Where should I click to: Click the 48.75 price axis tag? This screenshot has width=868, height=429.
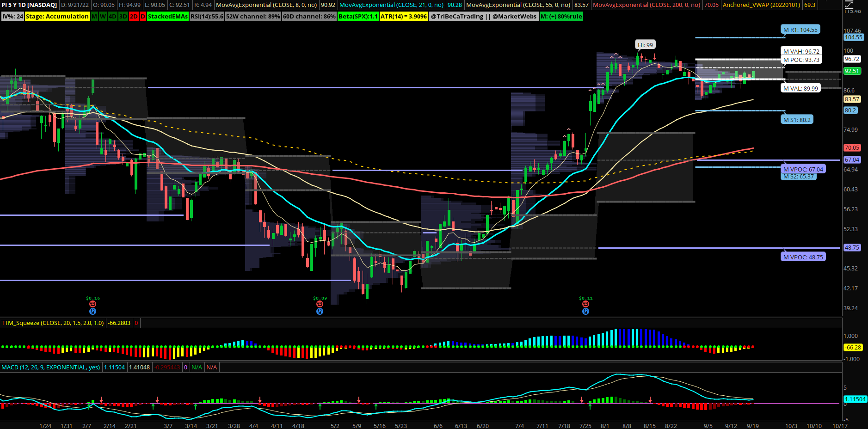tap(852, 248)
